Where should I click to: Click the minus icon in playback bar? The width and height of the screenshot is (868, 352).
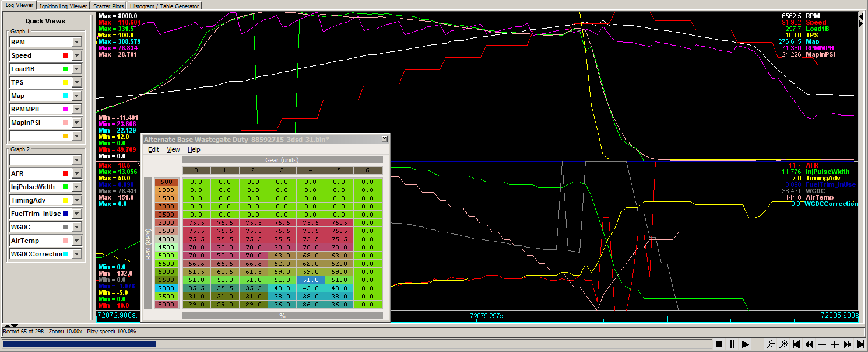[822, 344]
